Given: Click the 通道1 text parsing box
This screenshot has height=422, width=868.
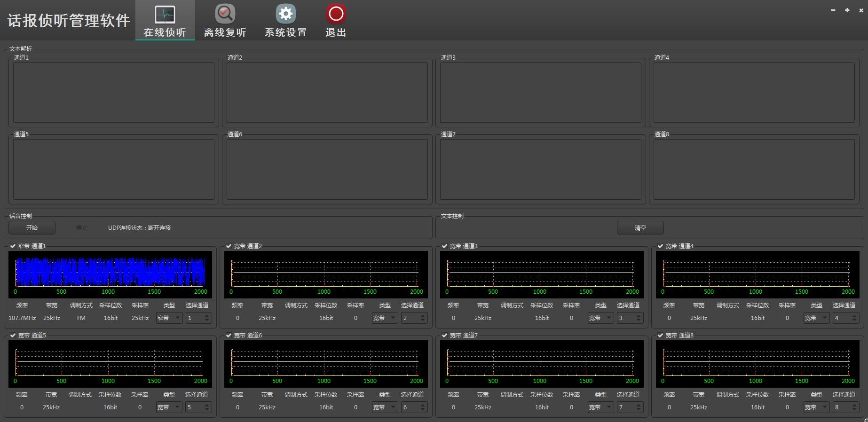Looking at the screenshot, I should pyautogui.click(x=114, y=93).
